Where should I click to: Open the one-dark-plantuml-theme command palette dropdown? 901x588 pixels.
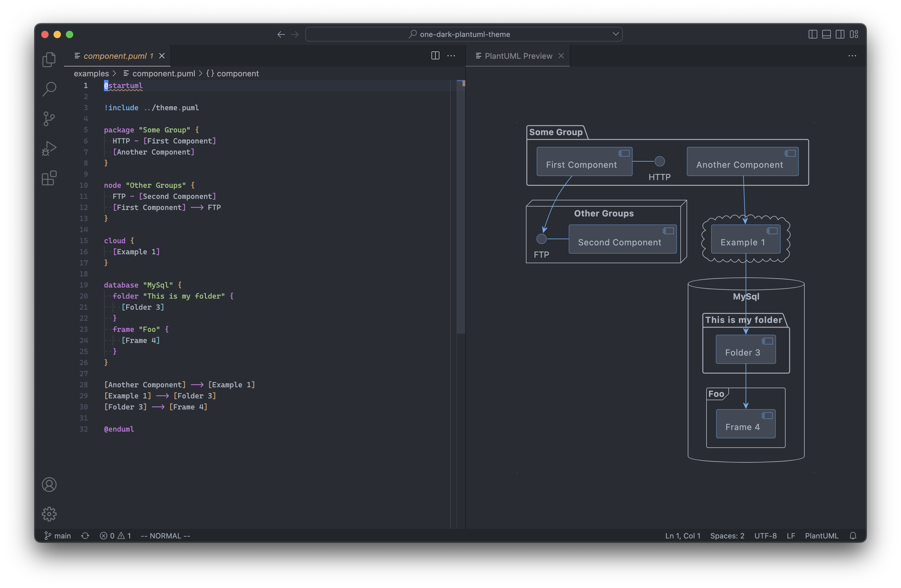point(615,35)
